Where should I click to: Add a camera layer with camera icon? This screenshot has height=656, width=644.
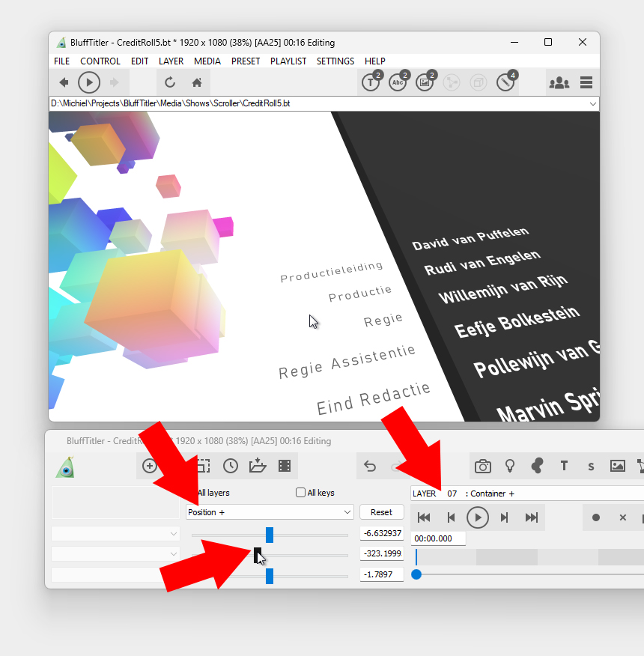point(483,466)
